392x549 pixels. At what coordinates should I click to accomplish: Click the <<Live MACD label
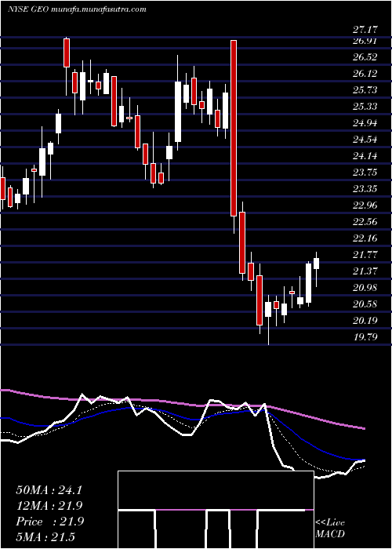point(330,529)
